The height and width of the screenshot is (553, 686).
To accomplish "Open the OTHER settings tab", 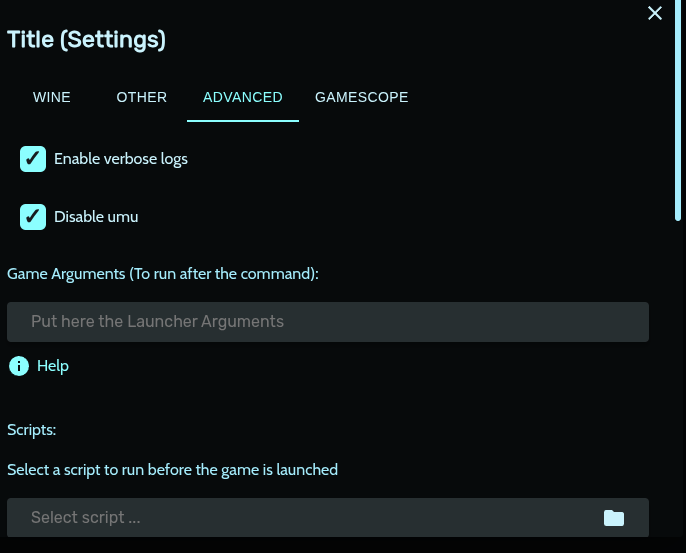I will pyautogui.click(x=142, y=97).
